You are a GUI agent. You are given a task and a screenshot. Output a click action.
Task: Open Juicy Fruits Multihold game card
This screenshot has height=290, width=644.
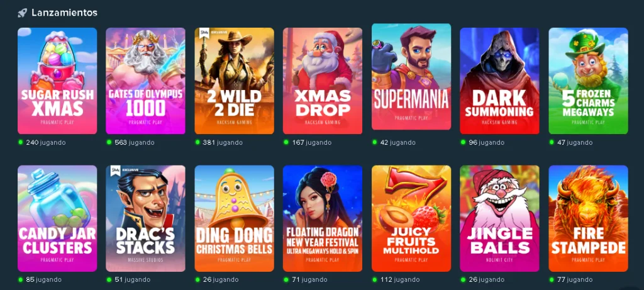[x=411, y=218]
